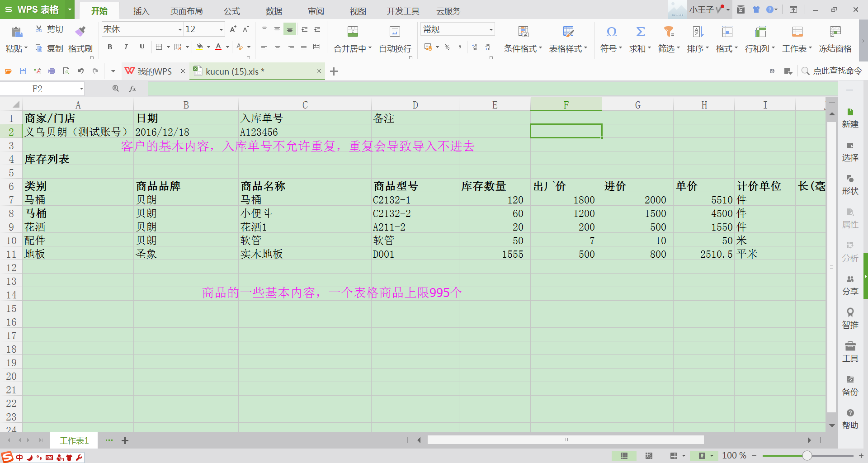868x463 pixels.
Task: Switch to the My WPS (我的WPS) document tab
Action: [x=154, y=71]
